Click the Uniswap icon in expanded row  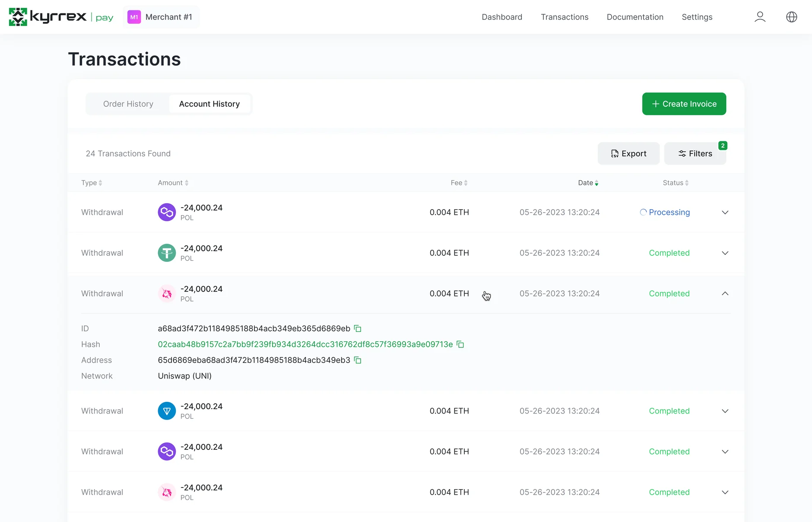(x=167, y=293)
